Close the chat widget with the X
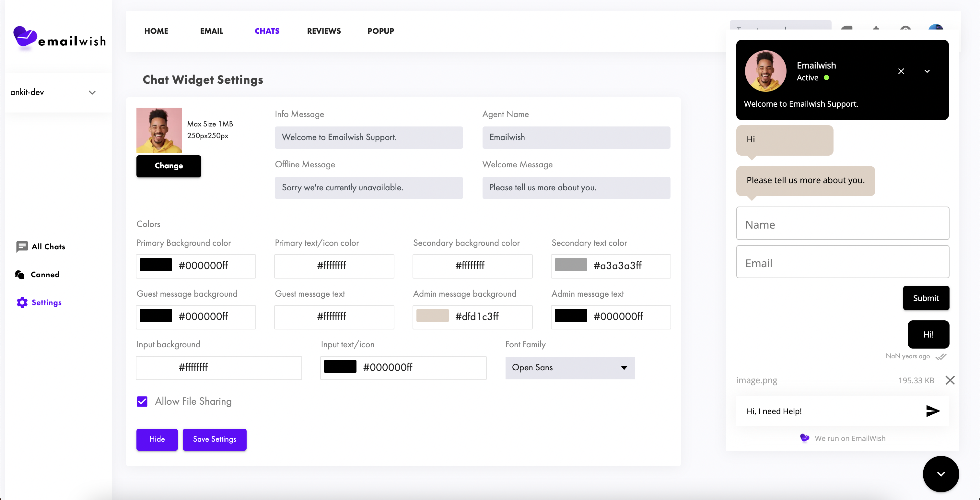980x500 pixels. point(901,71)
